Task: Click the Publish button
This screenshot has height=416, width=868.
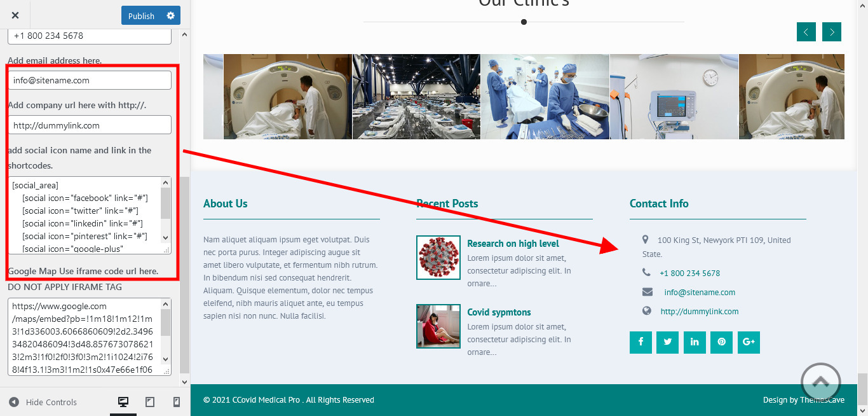Action: click(141, 16)
